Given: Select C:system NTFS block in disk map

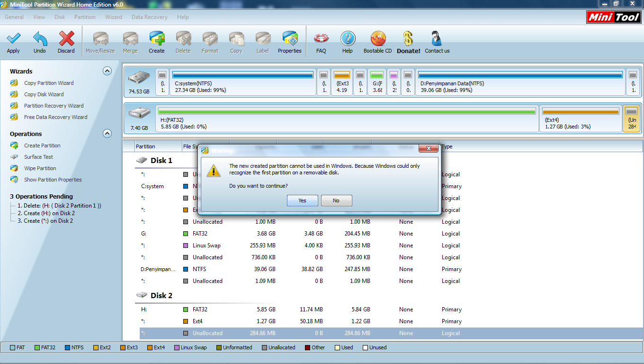Looking at the screenshot, I should (242, 82).
